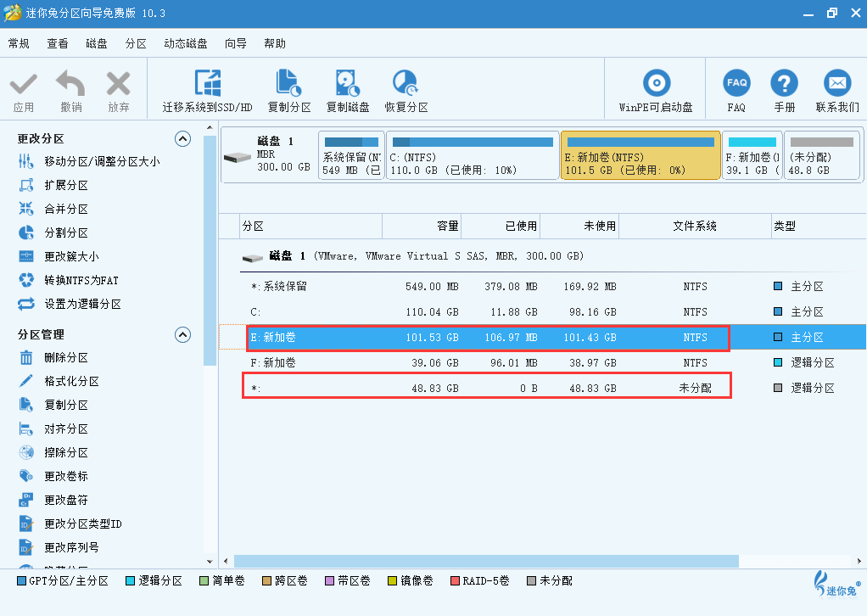Open the Manual (手册) help icon

[x=784, y=83]
